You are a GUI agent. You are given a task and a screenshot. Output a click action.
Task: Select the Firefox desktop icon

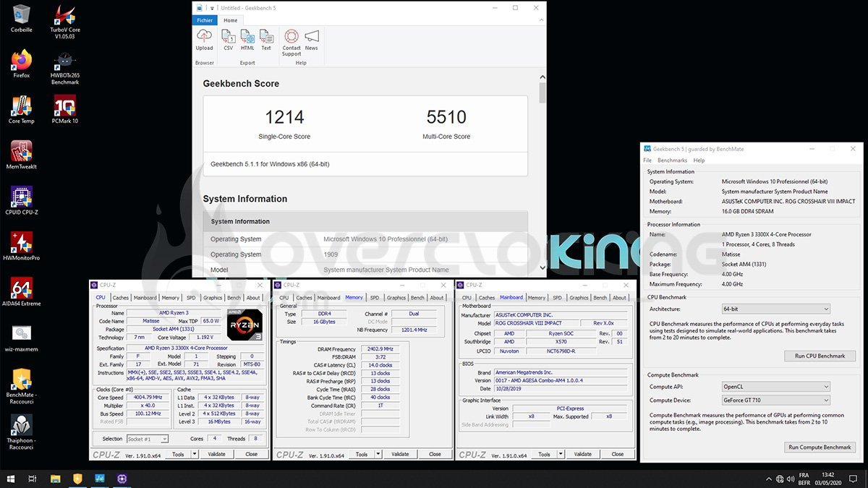22,64
